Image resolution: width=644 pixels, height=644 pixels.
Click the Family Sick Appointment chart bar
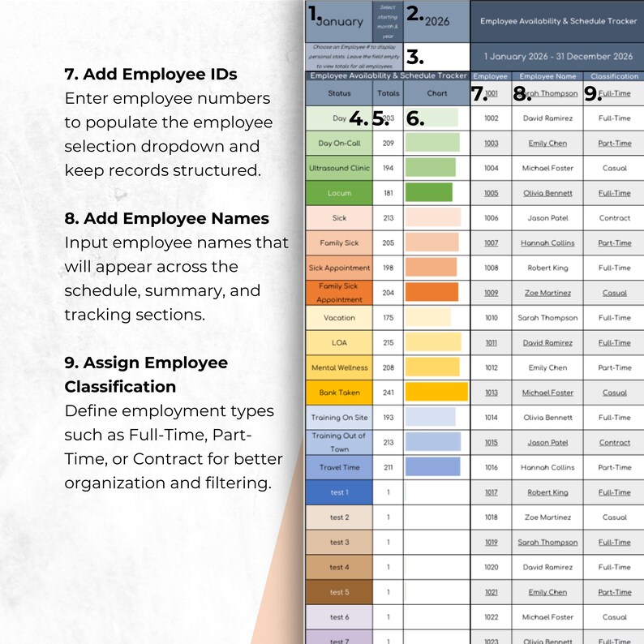pyautogui.click(x=431, y=293)
